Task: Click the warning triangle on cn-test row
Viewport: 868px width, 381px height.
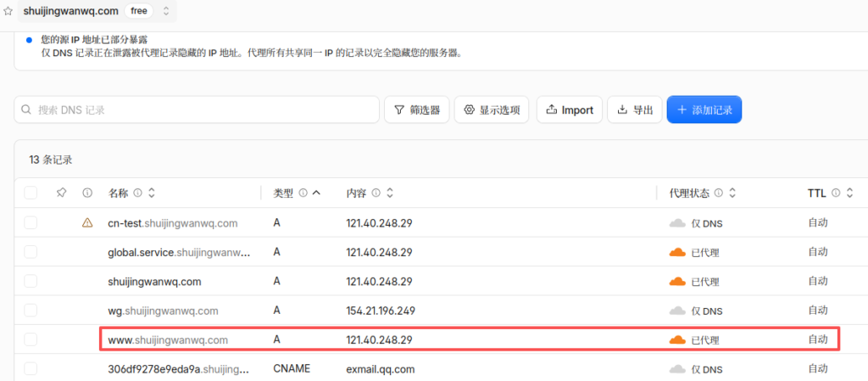Action: click(x=87, y=222)
